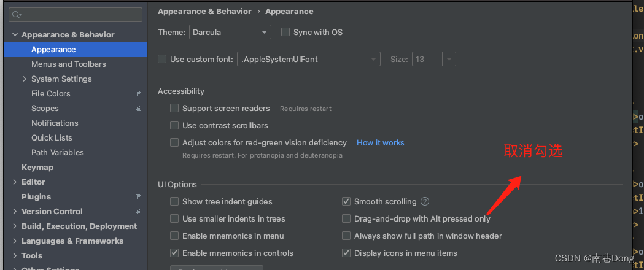Viewport: 644px width, 270px height.
Task: Collapse the Appearance & Behavior section
Action: coord(15,35)
